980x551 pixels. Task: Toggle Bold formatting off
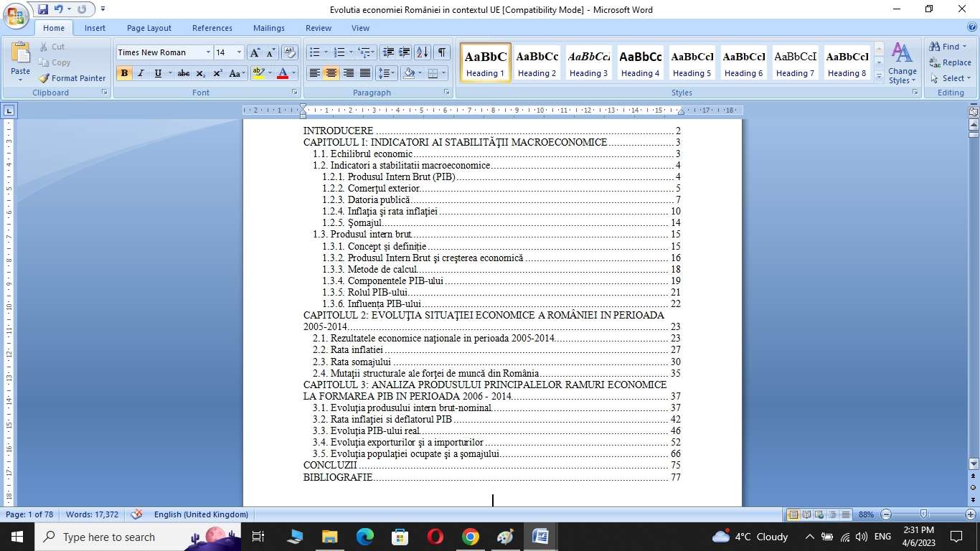click(124, 73)
